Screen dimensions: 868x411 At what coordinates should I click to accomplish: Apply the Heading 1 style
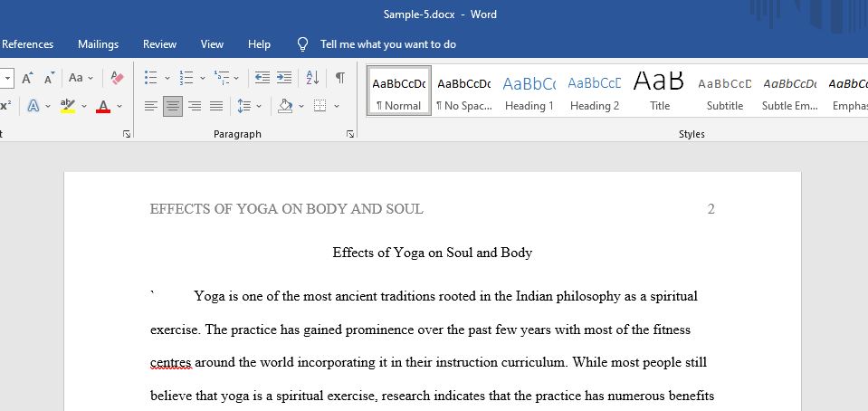529,91
